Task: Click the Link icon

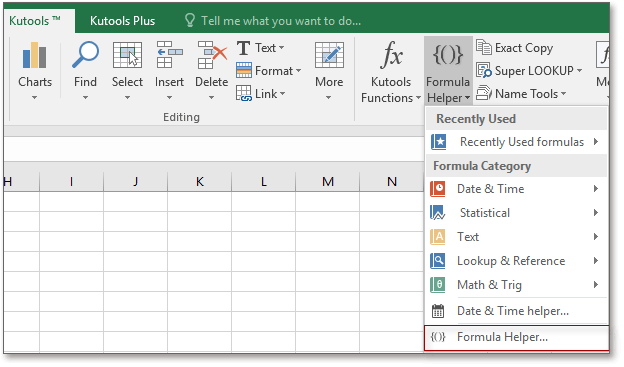Action: point(244,94)
